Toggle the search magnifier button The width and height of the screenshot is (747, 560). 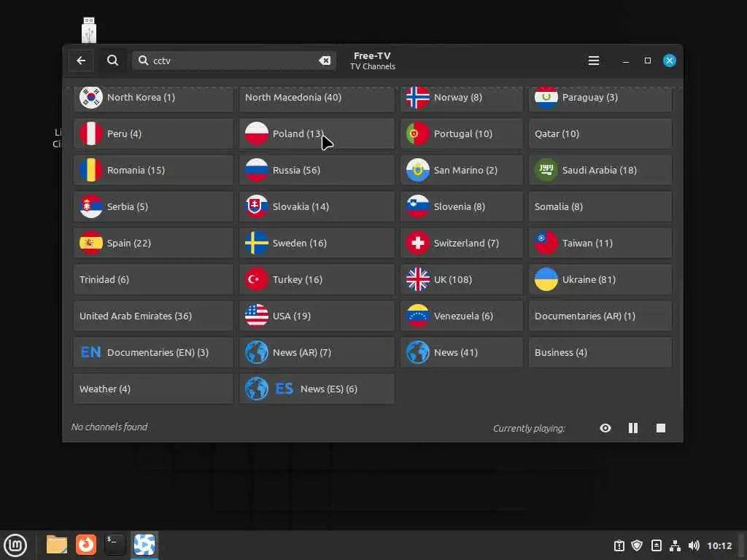click(x=112, y=61)
